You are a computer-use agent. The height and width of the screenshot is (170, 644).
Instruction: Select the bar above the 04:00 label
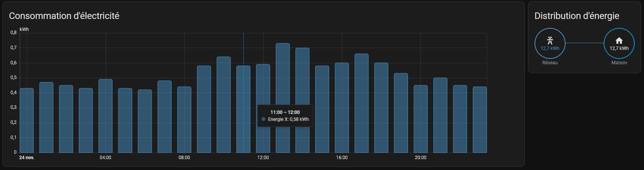105,115
